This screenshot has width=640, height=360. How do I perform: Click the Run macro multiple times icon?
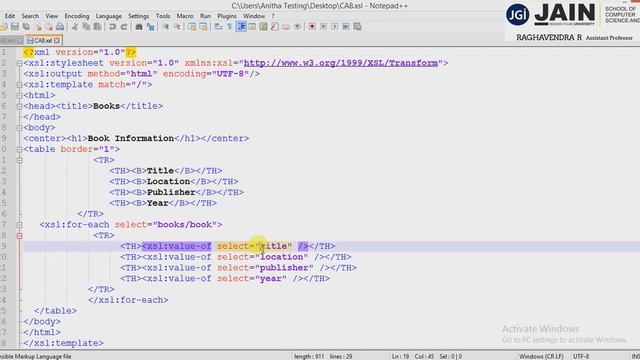pyautogui.click(x=346, y=27)
